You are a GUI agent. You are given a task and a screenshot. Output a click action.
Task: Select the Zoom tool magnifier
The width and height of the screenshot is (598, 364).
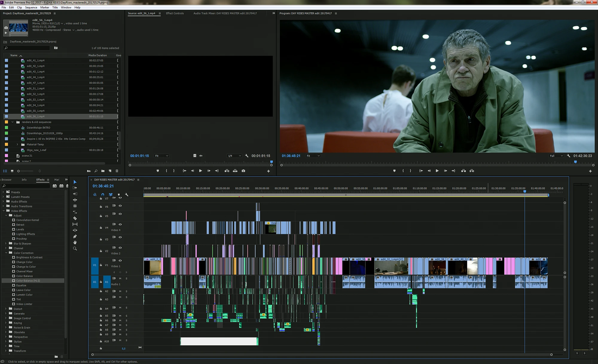[x=75, y=248]
